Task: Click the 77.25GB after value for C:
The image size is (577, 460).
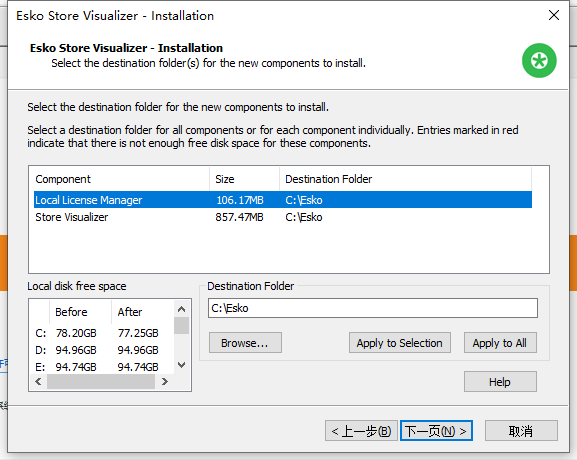Action: pos(138,333)
